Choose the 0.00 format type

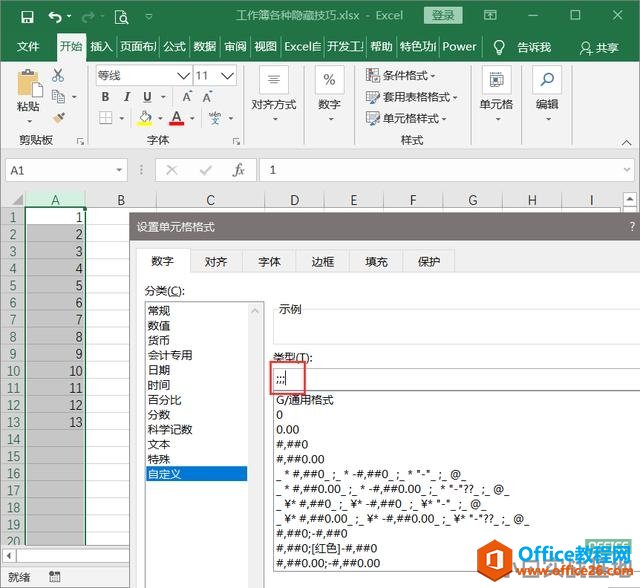pyautogui.click(x=288, y=430)
